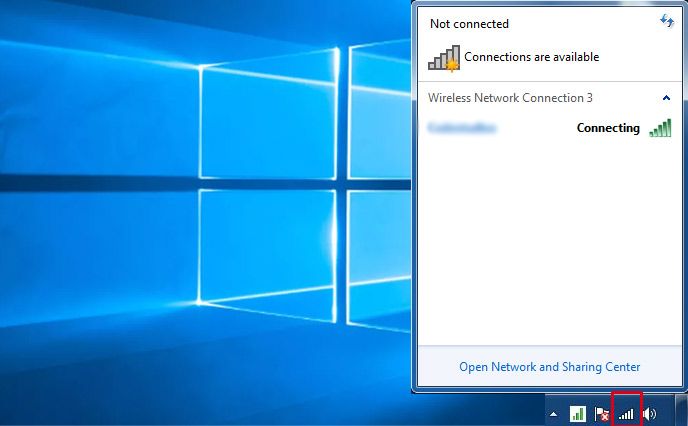Screen dimensions: 688x426
Task: Click the Connections are available text
Action: (x=531, y=57)
